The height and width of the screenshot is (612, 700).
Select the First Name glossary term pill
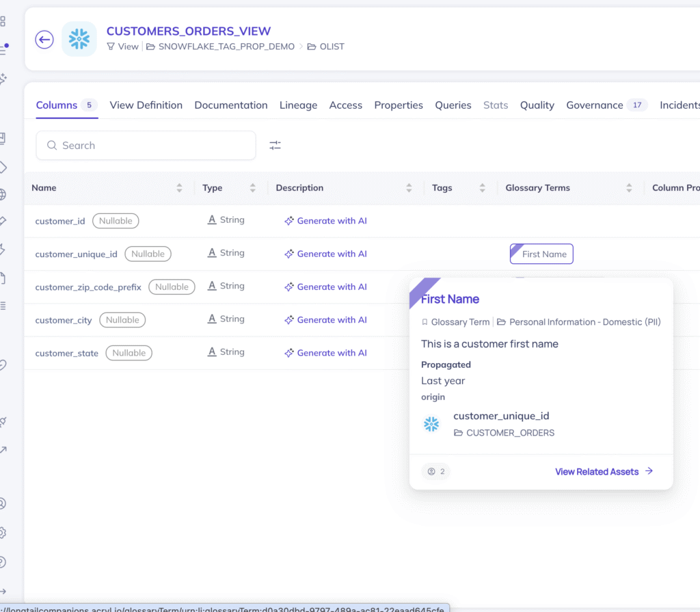pos(541,254)
